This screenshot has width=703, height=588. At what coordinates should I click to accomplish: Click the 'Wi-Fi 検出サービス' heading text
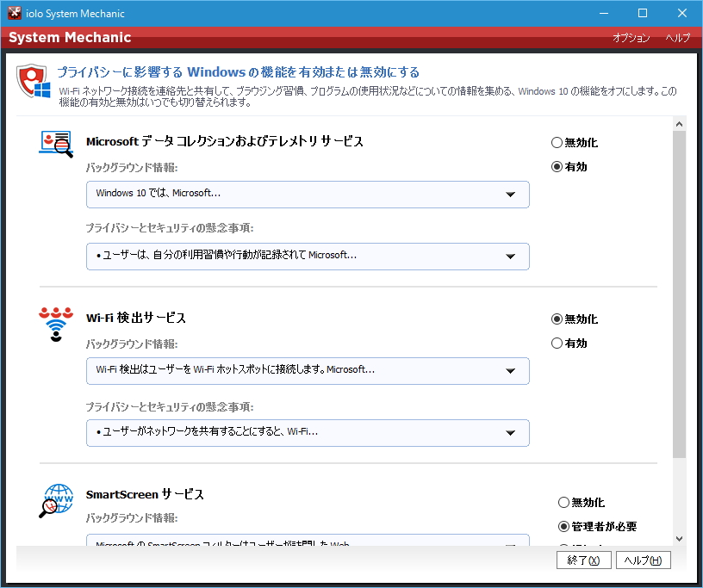tap(136, 319)
